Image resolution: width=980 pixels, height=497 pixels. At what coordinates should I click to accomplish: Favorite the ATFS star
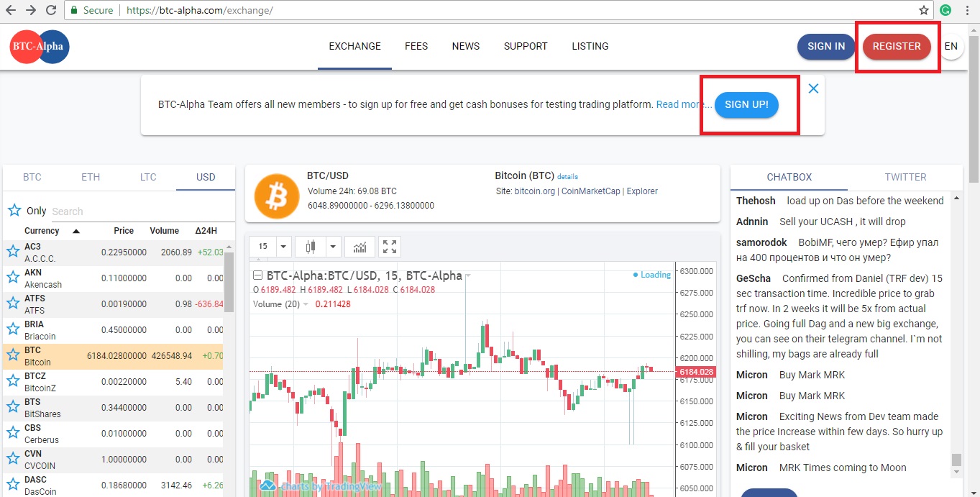[x=12, y=304]
